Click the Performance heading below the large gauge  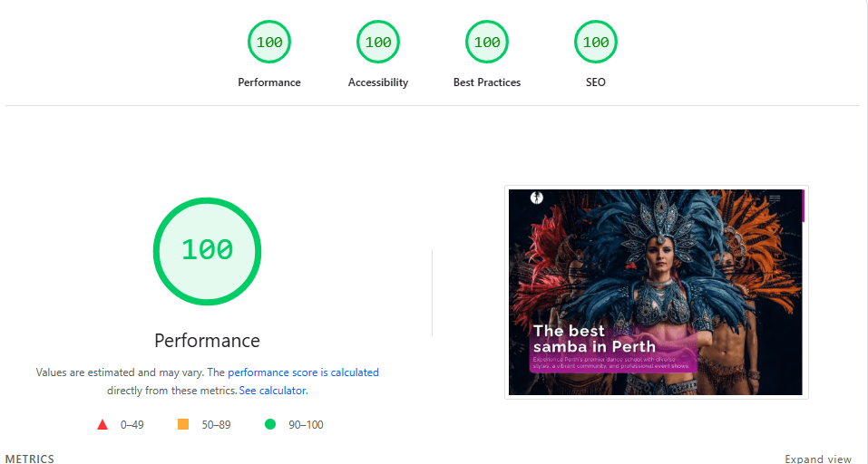[x=207, y=341]
